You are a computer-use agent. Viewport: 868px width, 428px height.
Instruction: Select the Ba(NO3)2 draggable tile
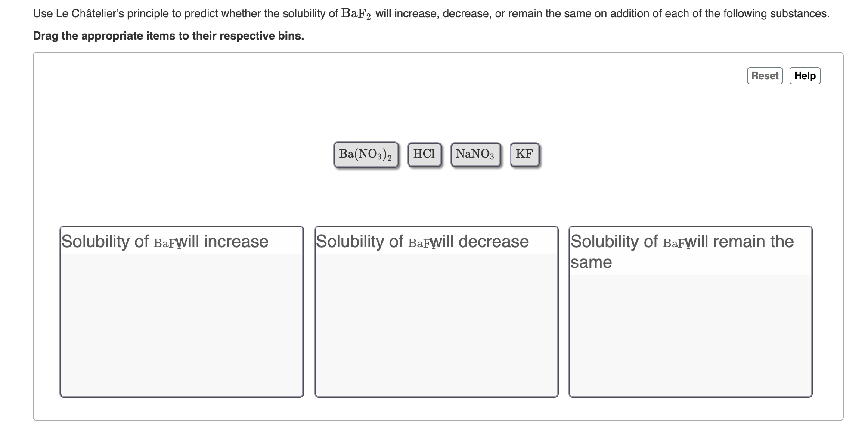click(366, 154)
